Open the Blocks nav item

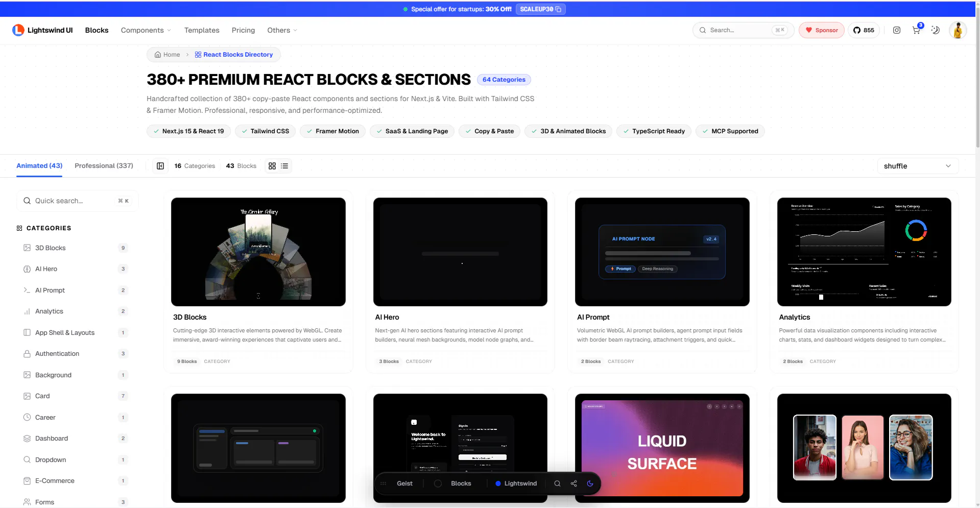pos(97,30)
